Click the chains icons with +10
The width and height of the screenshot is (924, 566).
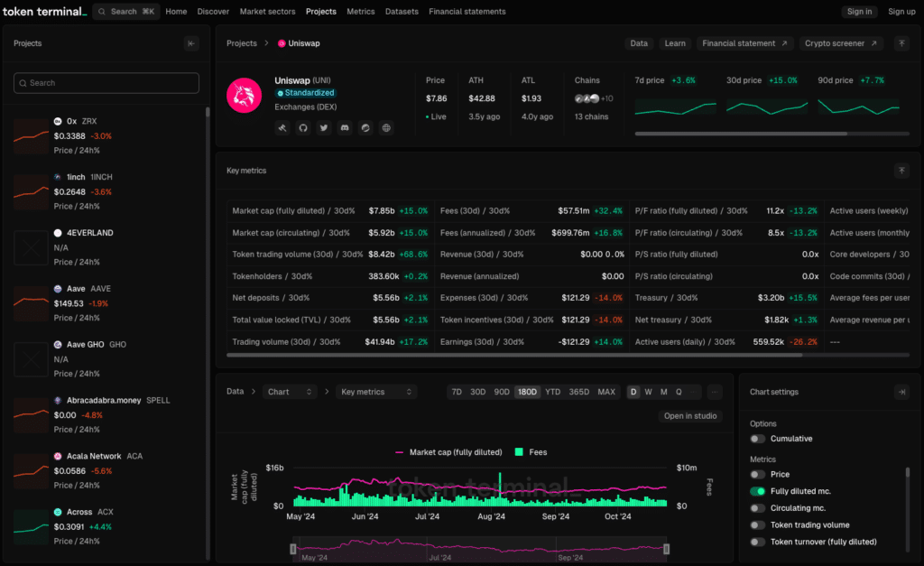tap(594, 98)
